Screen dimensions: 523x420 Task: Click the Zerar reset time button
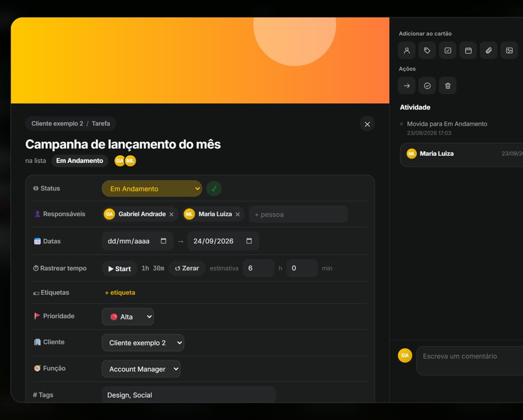(x=187, y=268)
